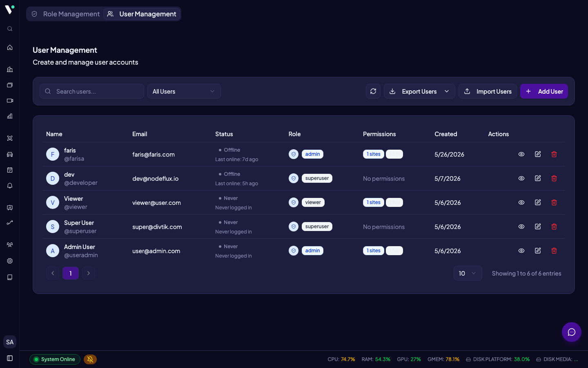The height and width of the screenshot is (368, 588).
Task: View details of Super User
Action: (521, 227)
